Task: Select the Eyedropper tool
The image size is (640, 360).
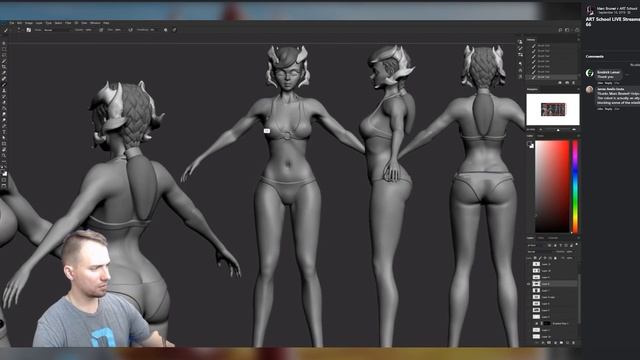Action: tap(4, 73)
